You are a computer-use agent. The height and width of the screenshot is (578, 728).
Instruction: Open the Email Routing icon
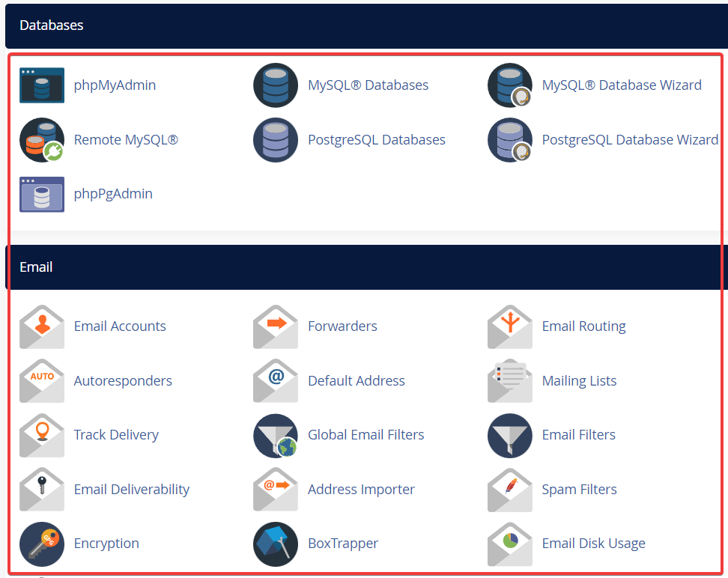tap(510, 327)
